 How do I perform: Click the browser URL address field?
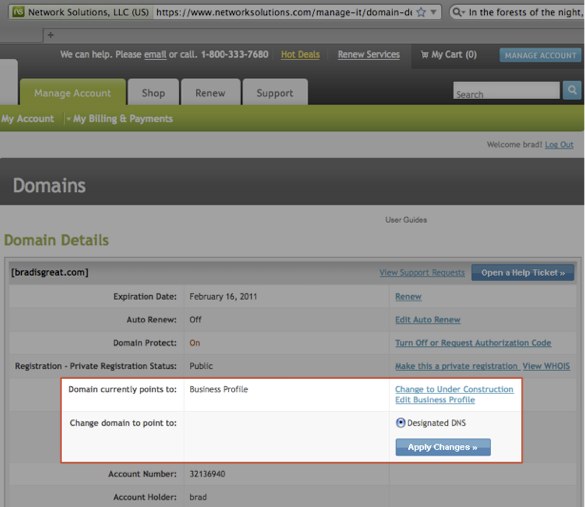pyautogui.click(x=284, y=12)
